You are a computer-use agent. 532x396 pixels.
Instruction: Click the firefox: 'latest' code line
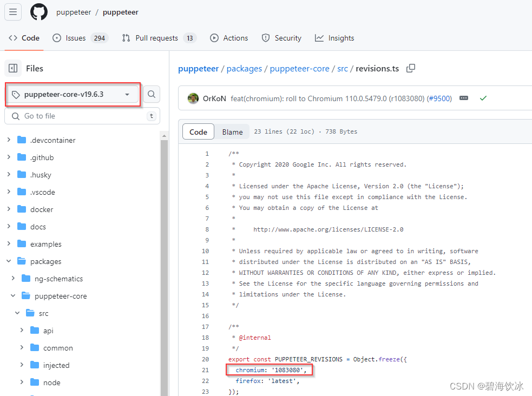[267, 381]
